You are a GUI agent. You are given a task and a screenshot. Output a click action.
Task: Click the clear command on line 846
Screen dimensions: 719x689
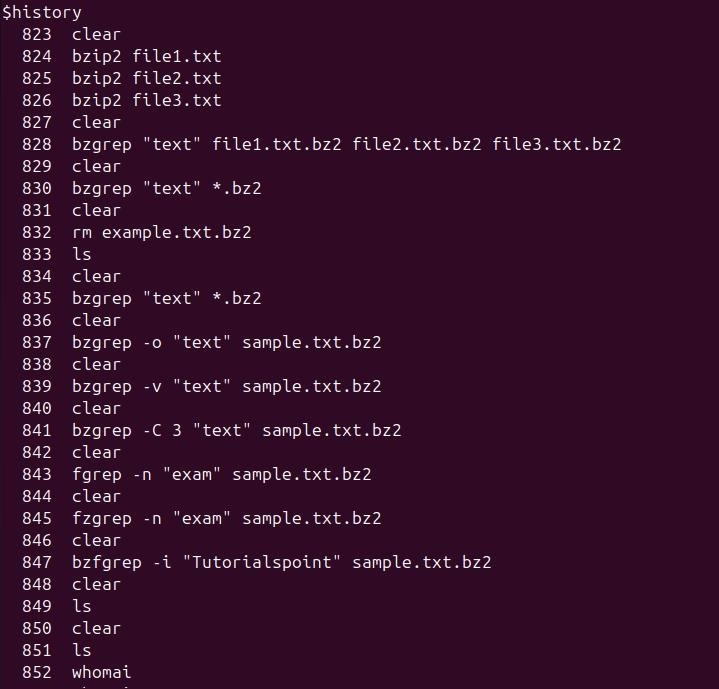(96, 540)
